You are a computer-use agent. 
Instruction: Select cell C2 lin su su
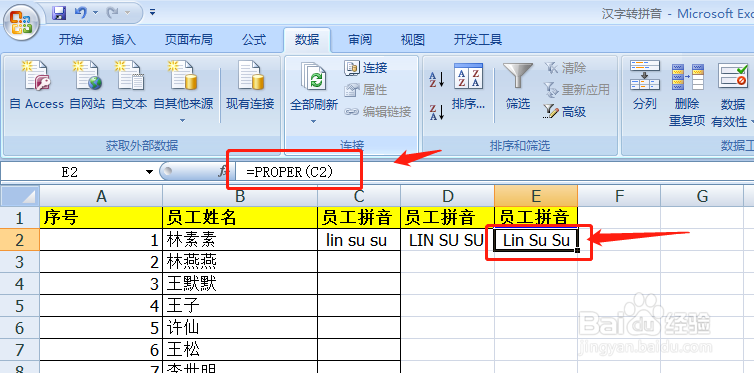(359, 240)
